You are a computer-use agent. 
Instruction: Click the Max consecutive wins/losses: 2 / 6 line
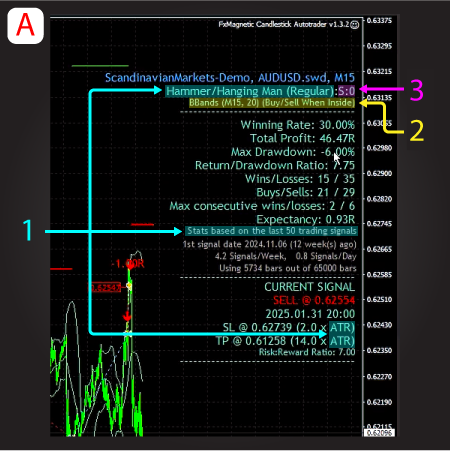262,206
